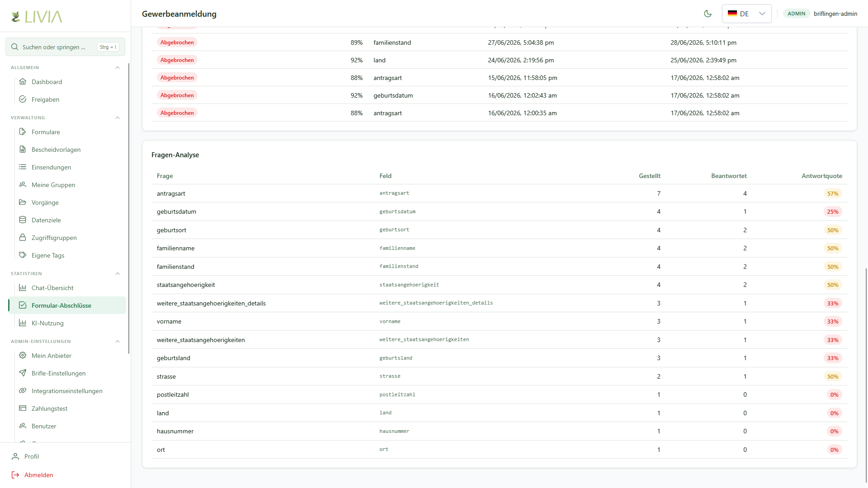
Task: Sort the table by Beantwortet header
Action: (729, 176)
